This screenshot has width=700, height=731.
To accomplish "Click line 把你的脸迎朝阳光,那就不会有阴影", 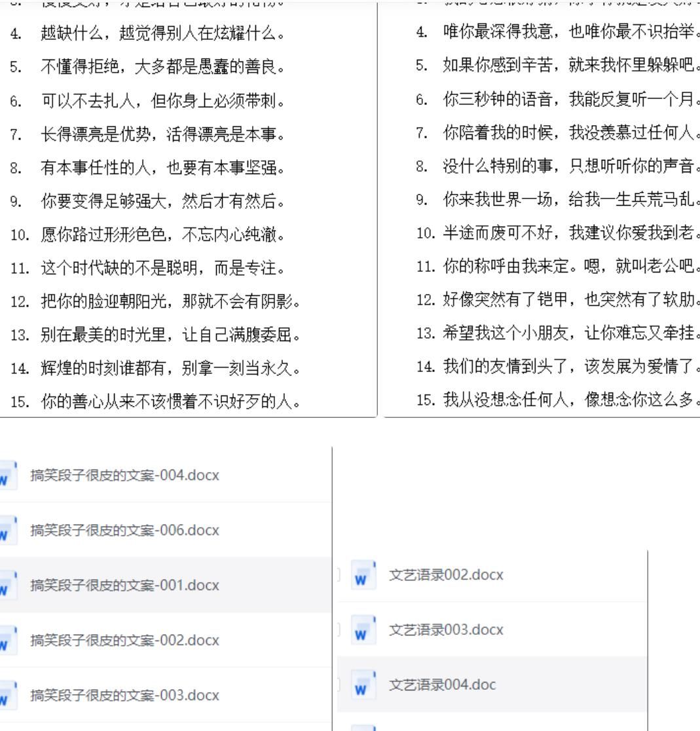I will click(170, 301).
